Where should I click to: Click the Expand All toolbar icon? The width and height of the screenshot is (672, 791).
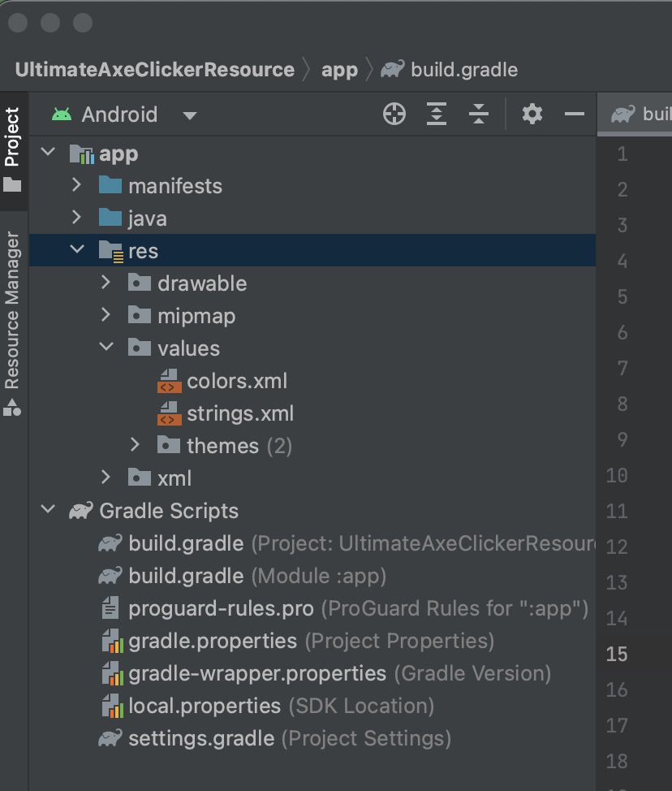coord(437,114)
